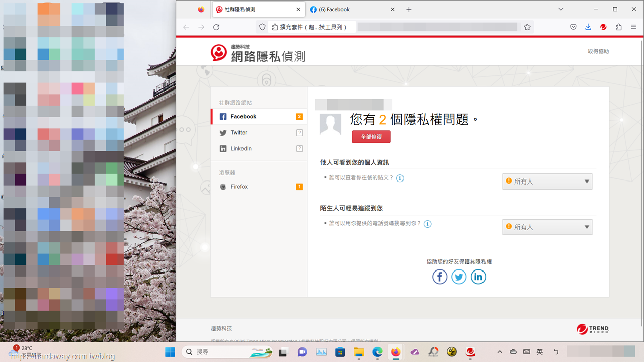Open the future posts visibility dropdown
The width and height of the screenshot is (644, 362).
pos(547,182)
